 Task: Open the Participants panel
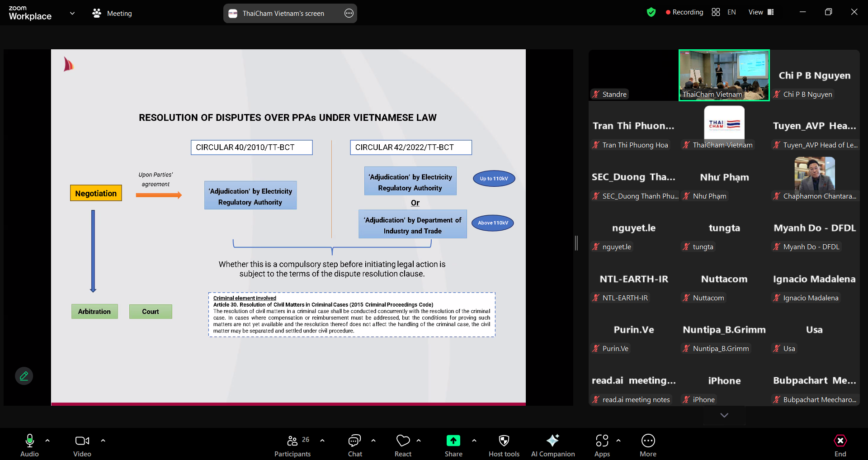click(x=292, y=445)
